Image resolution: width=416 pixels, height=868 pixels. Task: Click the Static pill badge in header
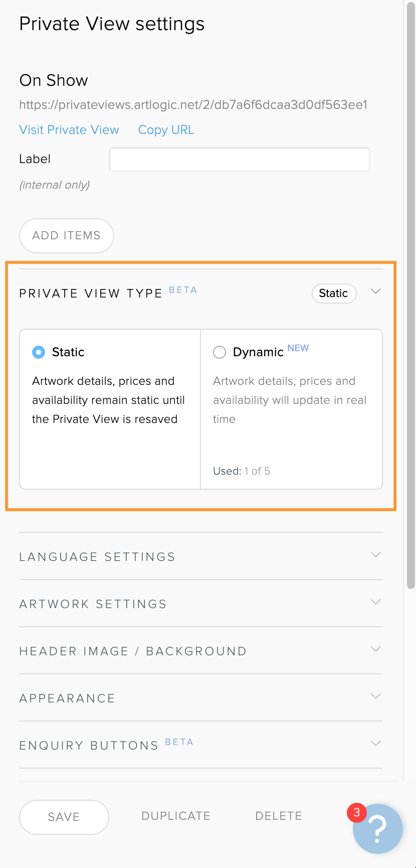334,294
